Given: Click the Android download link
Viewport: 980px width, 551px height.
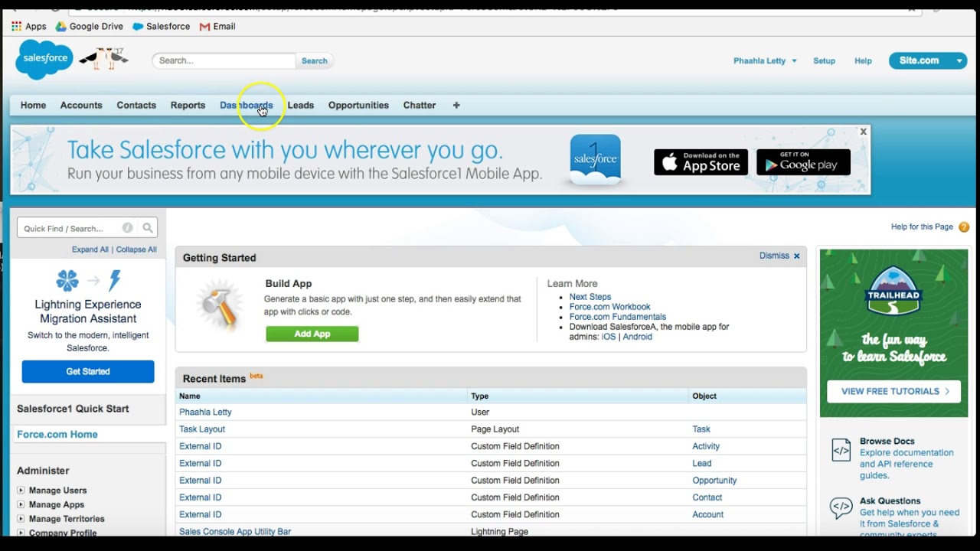Looking at the screenshot, I should tap(638, 337).
